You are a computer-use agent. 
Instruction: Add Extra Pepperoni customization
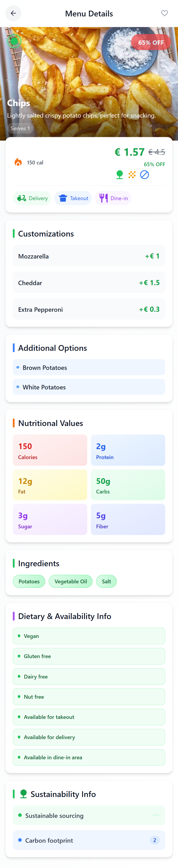coord(89,309)
